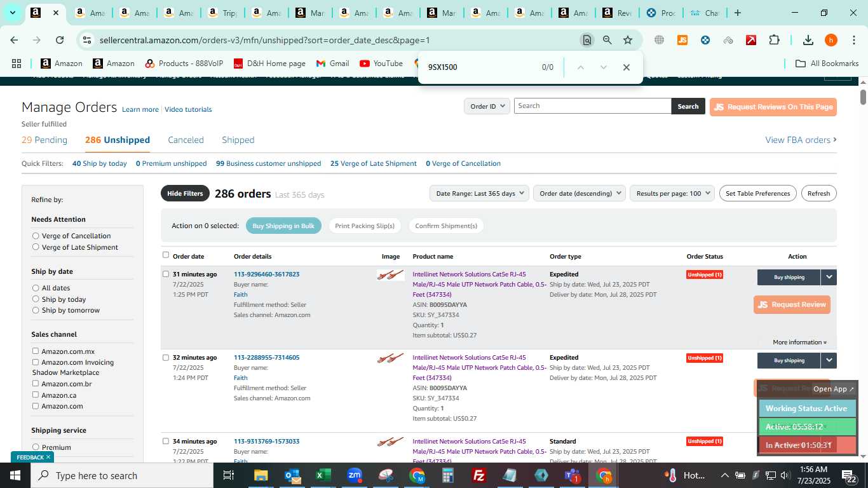Viewport: 868px width, 488px height.
Task: Open the Chrome profile avatar
Action: (831, 40)
